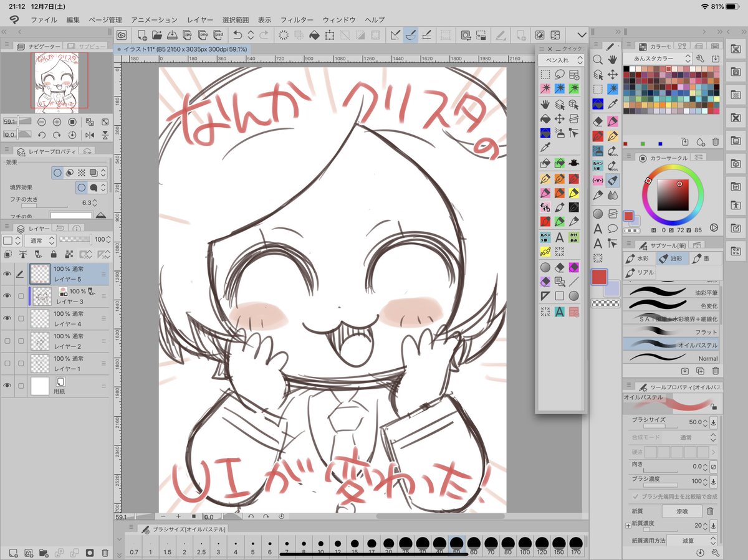Click zoom in plus icon in Navigator
Image resolution: width=748 pixels, height=560 pixels.
point(57,121)
